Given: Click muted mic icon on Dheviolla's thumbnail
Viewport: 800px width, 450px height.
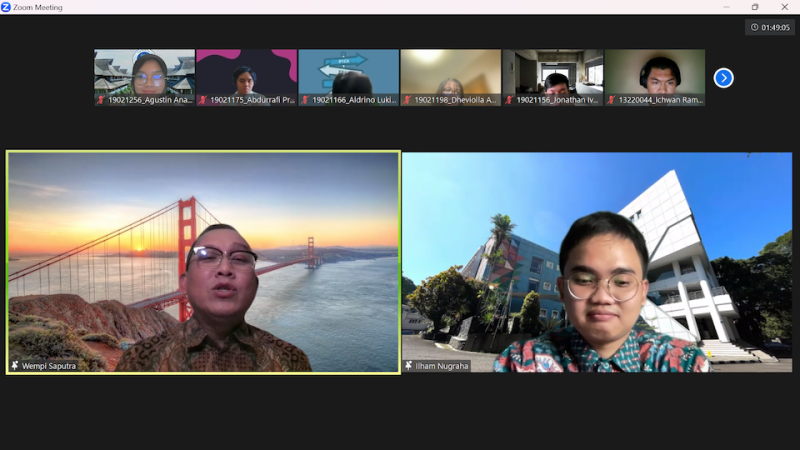Looking at the screenshot, I should 407,100.
